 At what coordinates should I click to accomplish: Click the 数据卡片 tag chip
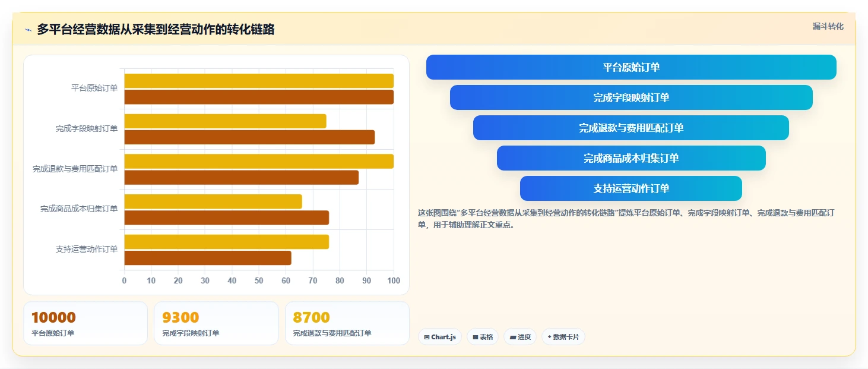(x=563, y=337)
